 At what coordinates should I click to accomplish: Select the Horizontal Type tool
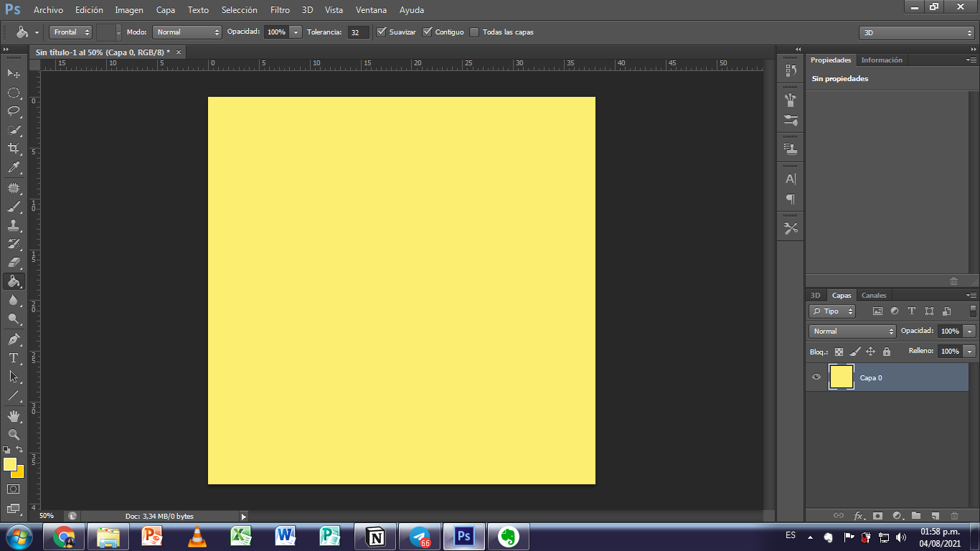[x=14, y=357]
